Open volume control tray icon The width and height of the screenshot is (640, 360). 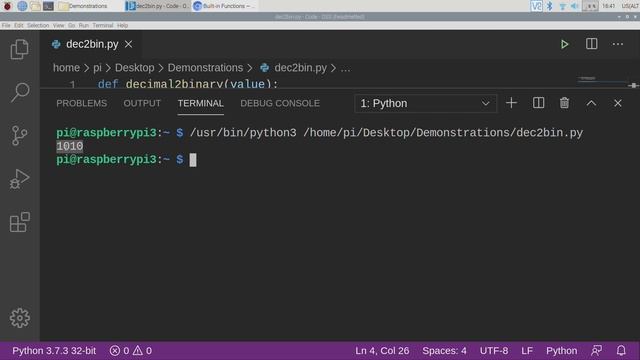[575, 6]
